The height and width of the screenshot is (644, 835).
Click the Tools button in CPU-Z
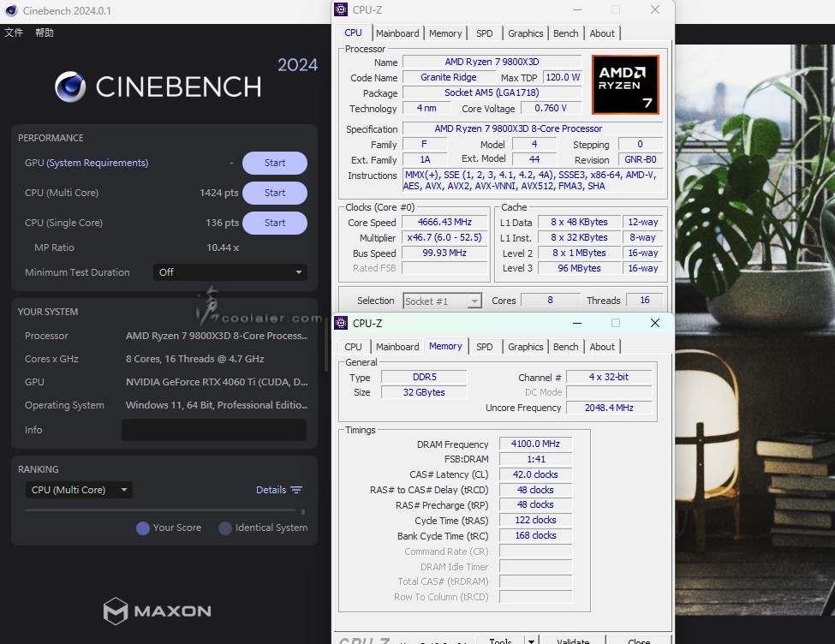click(500, 641)
